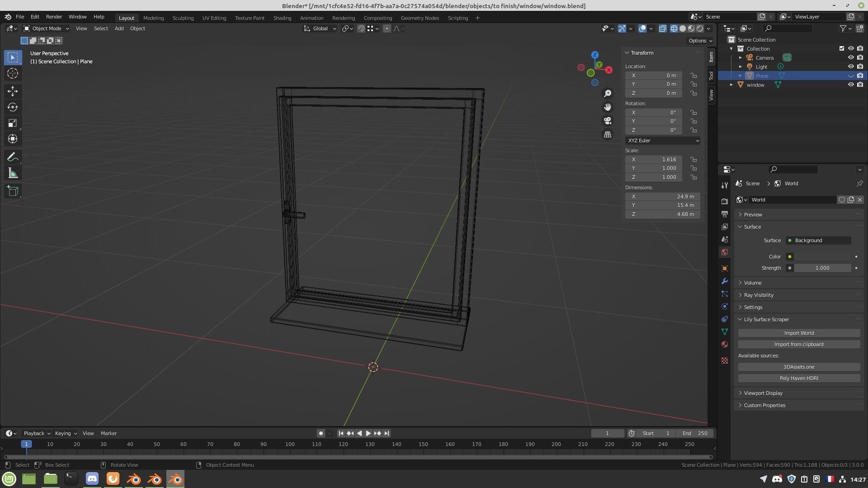Viewport: 868px width, 488px height.
Task: Activate the Rotate tool
Action: coord(13,107)
